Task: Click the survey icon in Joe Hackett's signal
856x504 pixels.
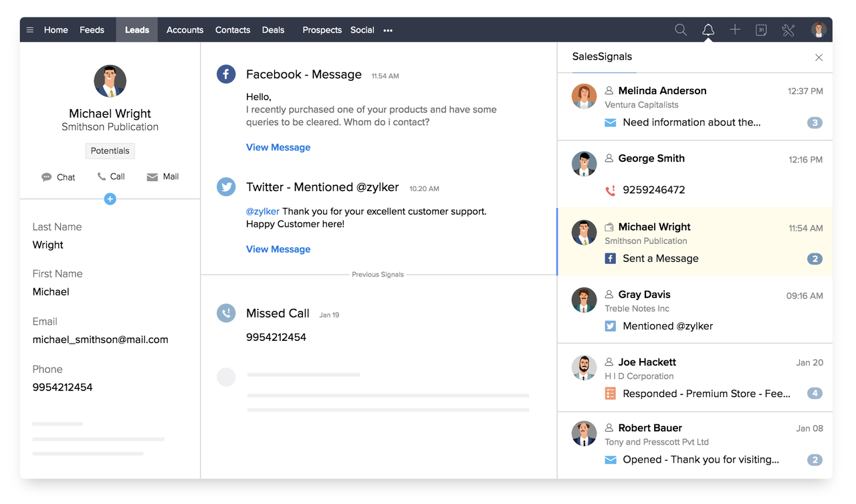Action: click(x=611, y=394)
